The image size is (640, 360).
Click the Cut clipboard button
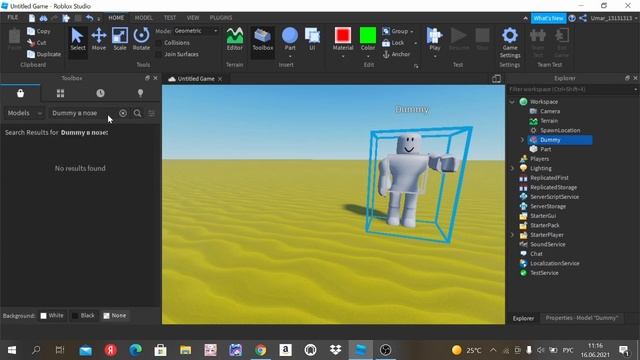37,42
